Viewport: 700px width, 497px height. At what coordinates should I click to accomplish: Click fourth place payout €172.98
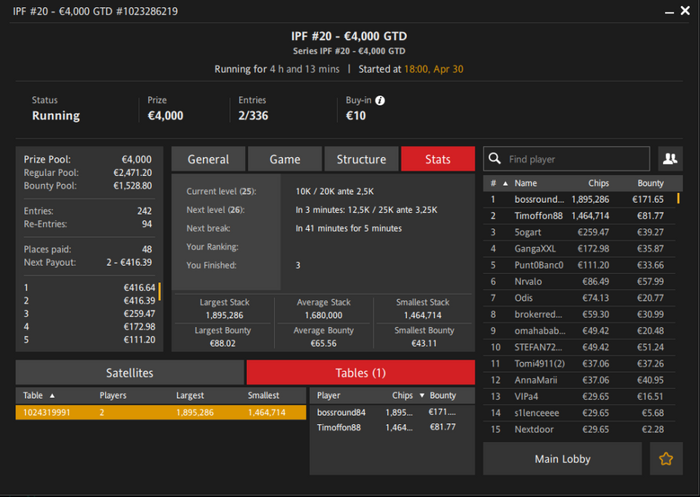[x=139, y=326]
